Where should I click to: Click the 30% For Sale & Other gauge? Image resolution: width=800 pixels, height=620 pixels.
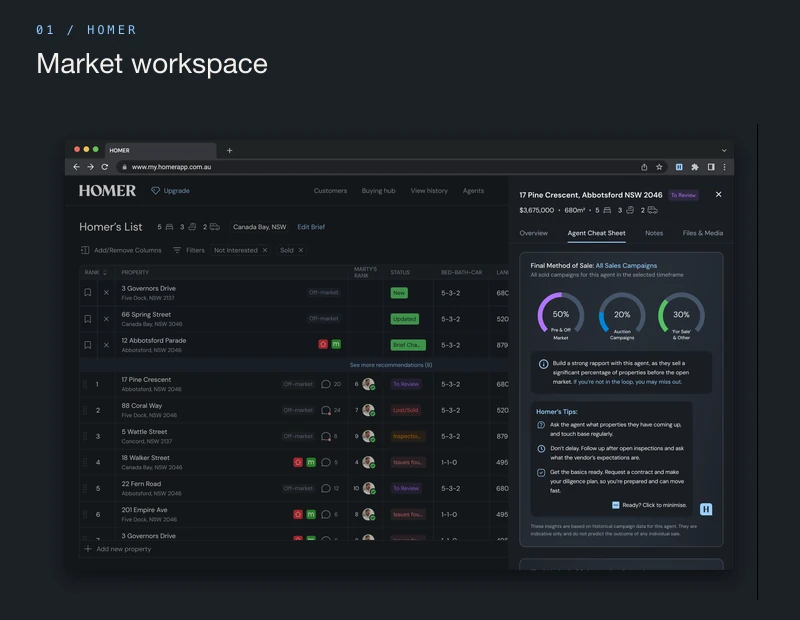(x=681, y=316)
